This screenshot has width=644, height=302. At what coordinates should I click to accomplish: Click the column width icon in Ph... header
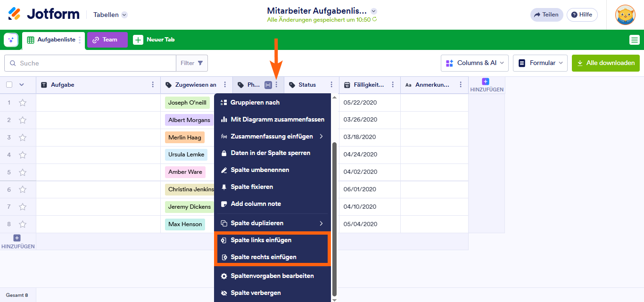268,85
